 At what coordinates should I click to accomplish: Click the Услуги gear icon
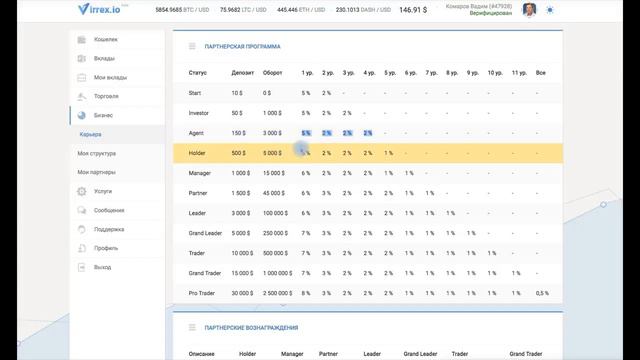pyautogui.click(x=82, y=191)
